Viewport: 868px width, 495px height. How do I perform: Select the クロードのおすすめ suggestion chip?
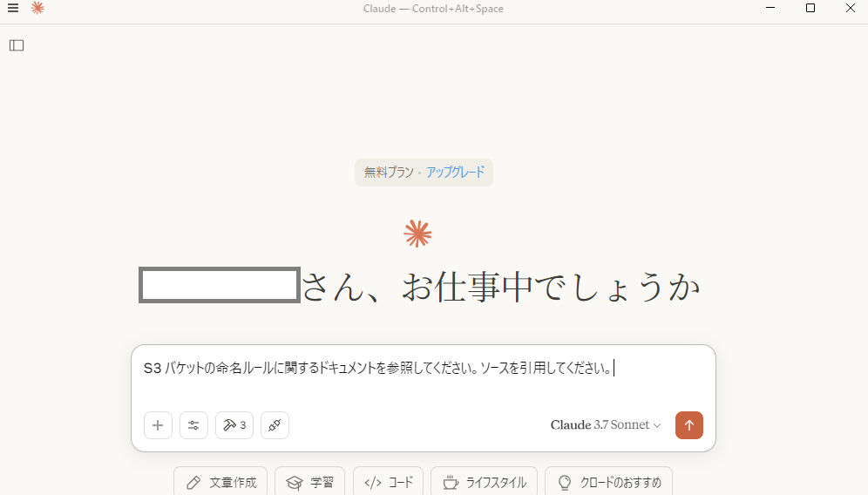[x=608, y=482]
